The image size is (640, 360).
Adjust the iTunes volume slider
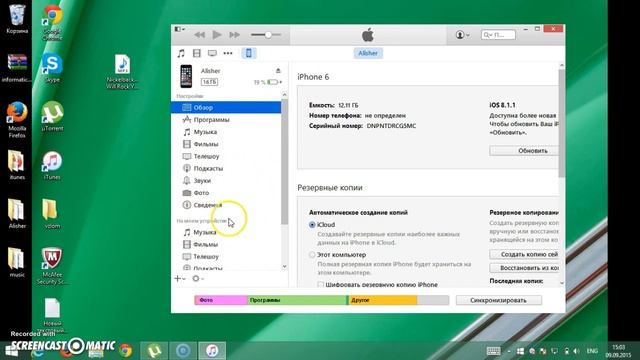coord(266,35)
